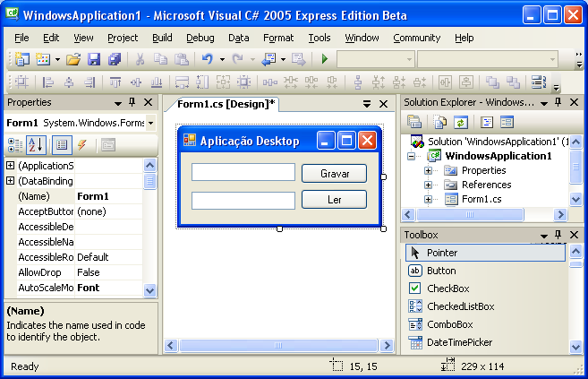Collapse the WindowsApplication1 project node
The width and height of the screenshot is (588, 379).
(412, 156)
